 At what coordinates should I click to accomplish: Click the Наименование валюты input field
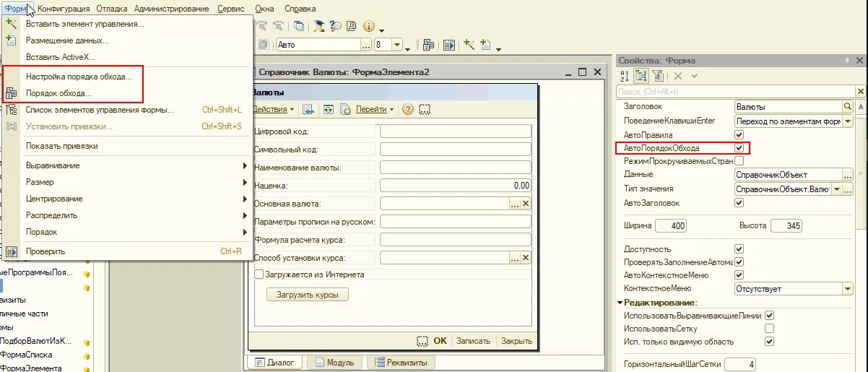pos(456,167)
